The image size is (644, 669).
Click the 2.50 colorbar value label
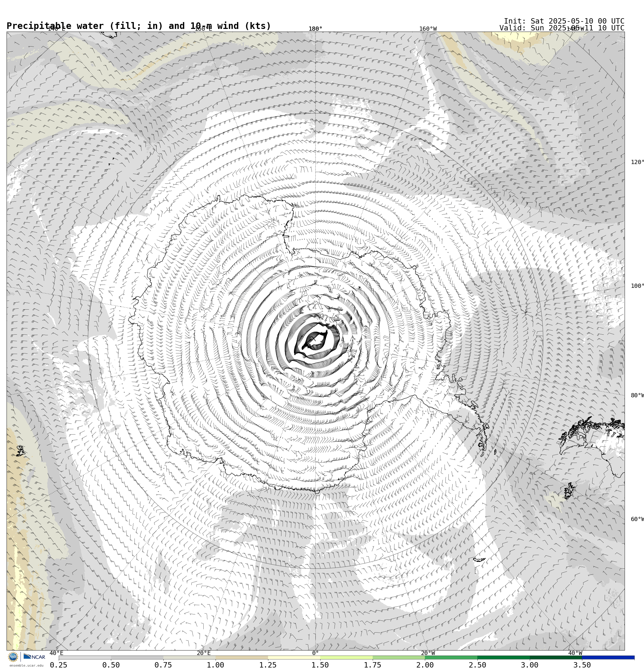coord(477,665)
